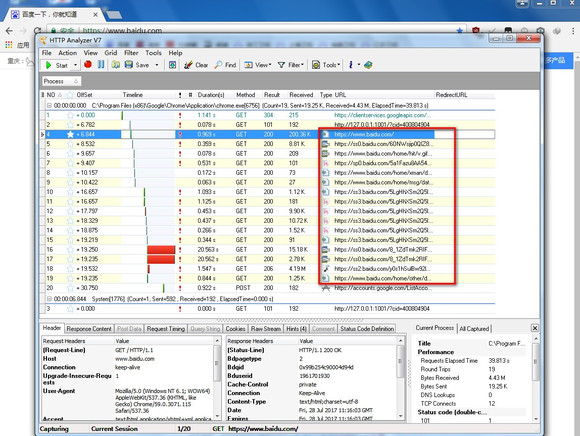Click the Chrome bookmark star icon
Viewport: 580px width, 436px height.
[460, 31]
